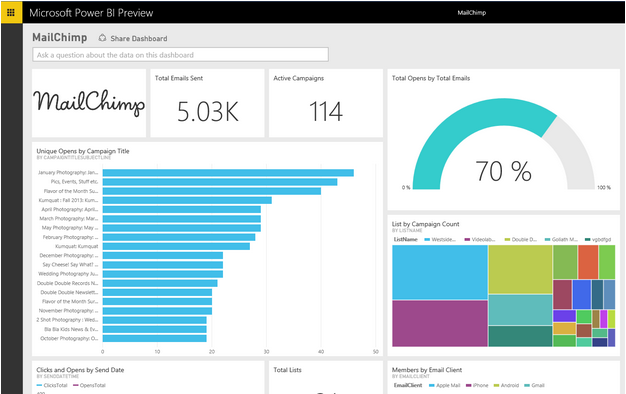Open the yellow app launcher grid icon
626x394 pixels.
tap(11, 12)
